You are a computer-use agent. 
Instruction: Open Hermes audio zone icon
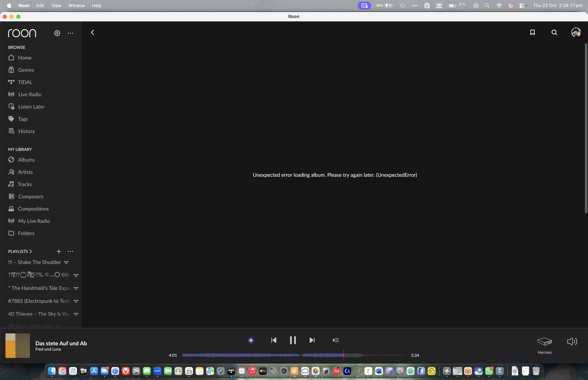coord(545,342)
